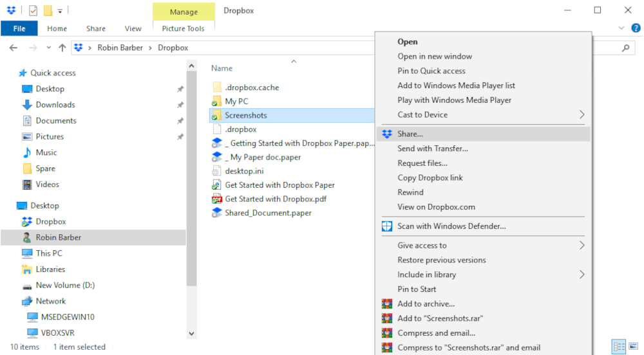Viewport: 644px width, 355px height.
Task: Choose Send with Transfer...
Action: point(483,149)
